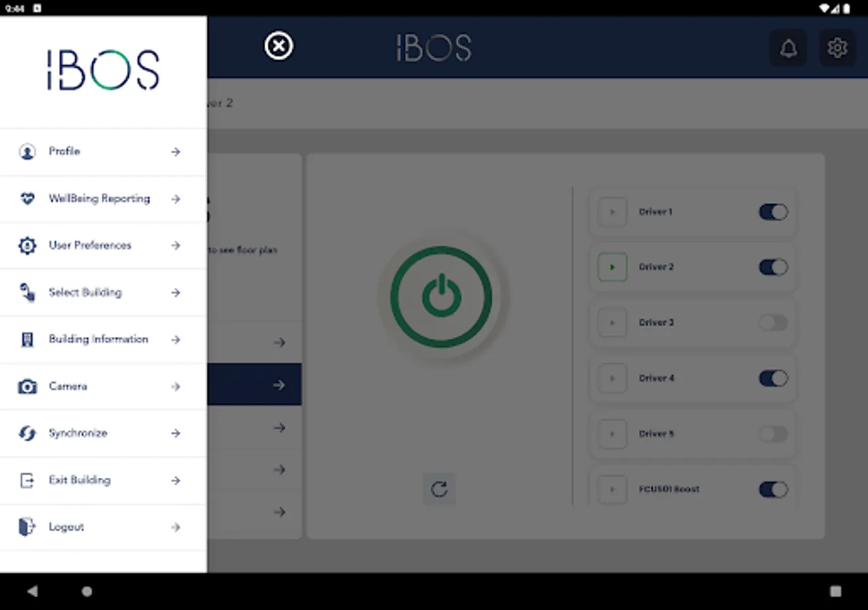Toggle Driver 1 switch
Image resolution: width=868 pixels, height=610 pixels.
pyautogui.click(x=773, y=212)
